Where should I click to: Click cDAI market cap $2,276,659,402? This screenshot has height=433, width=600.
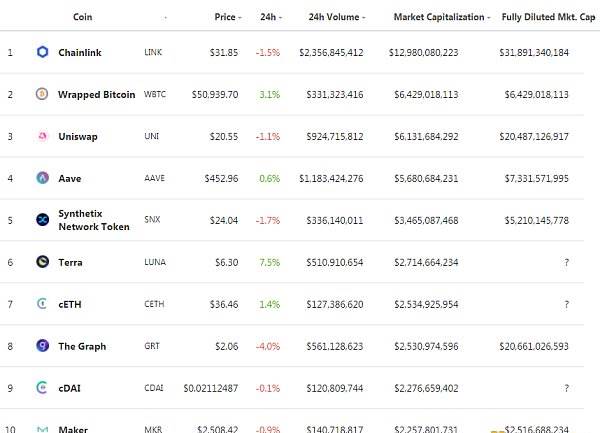426,388
